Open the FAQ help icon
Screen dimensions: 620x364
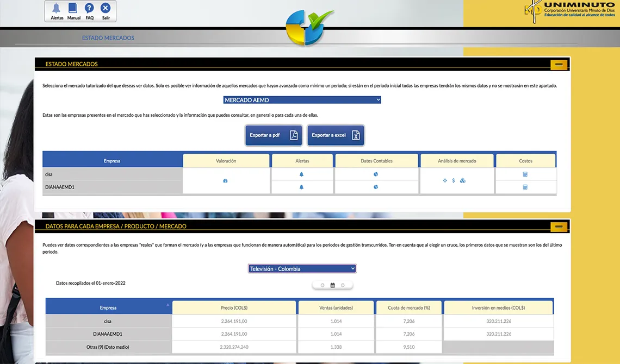point(89,11)
